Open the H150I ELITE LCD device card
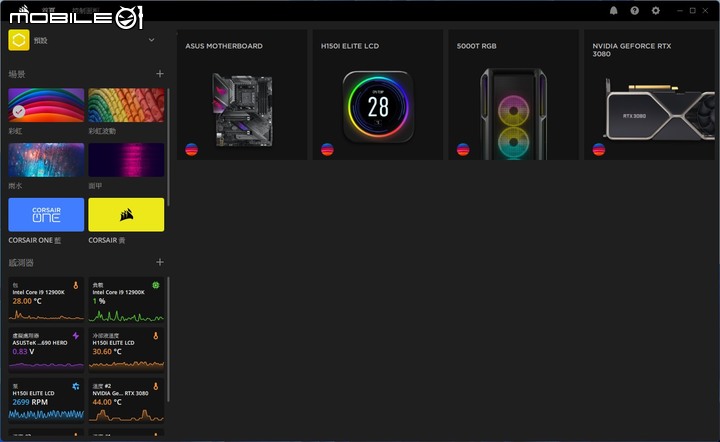720x442 pixels. 378,95
